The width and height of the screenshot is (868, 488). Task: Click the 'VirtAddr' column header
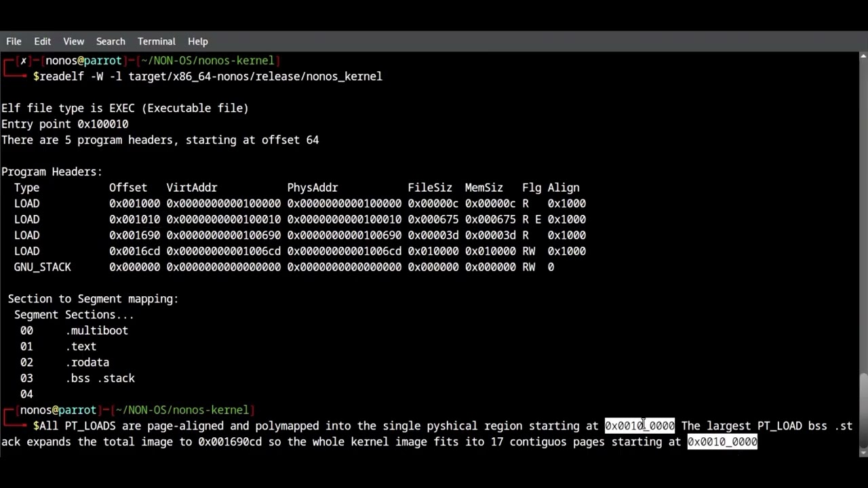[x=192, y=188]
